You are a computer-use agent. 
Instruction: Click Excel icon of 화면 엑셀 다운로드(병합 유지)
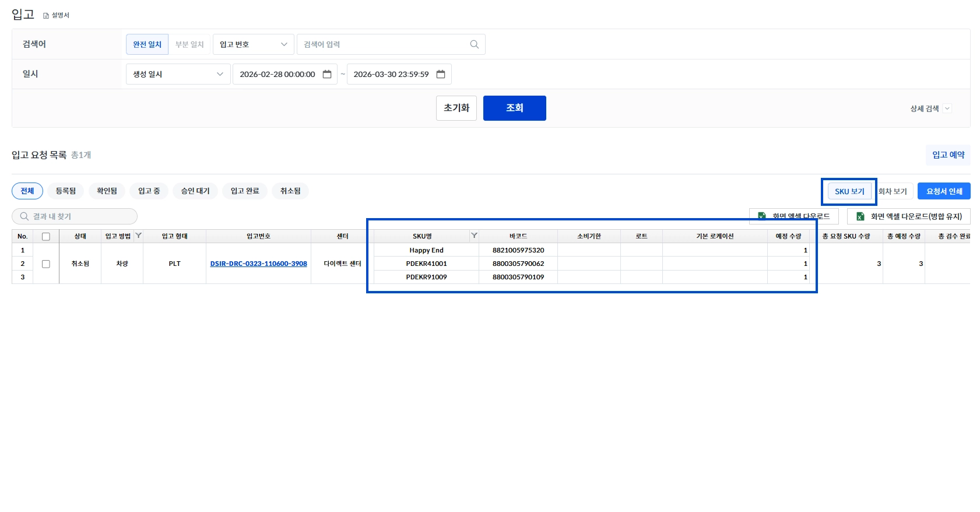(x=860, y=216)
